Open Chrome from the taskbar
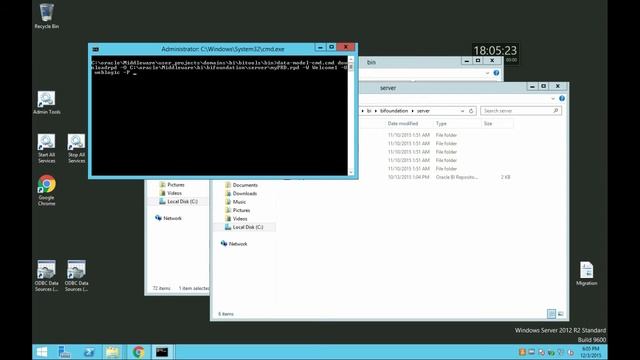Viewport: 640px width, 360px height. point(138,352)
